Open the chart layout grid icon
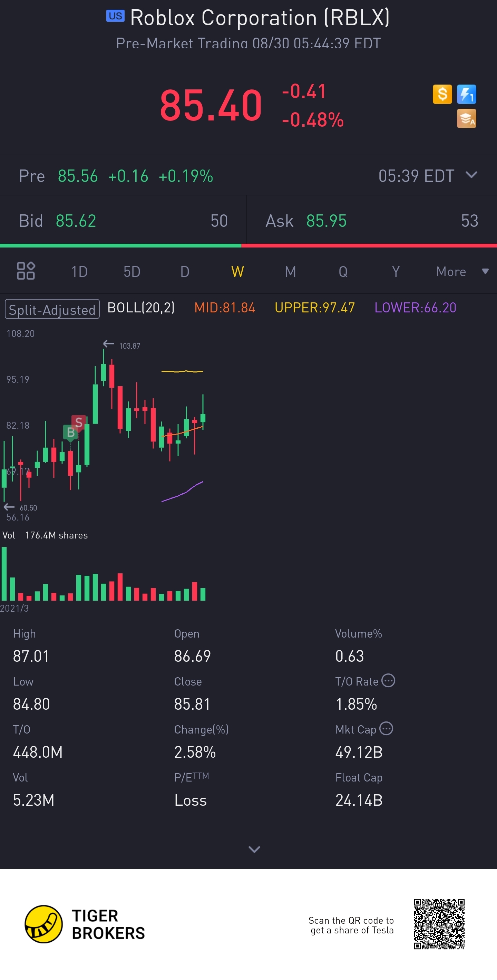Image resolution: width=497 pixels, height=980 pixels. pyautogui.click(x=26, y=271)
